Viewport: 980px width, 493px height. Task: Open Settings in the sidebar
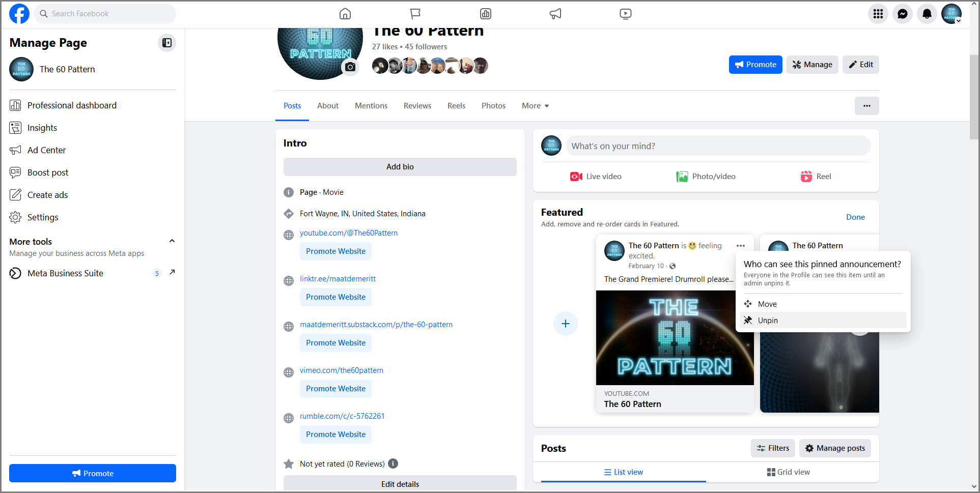(x=93, y=217)
